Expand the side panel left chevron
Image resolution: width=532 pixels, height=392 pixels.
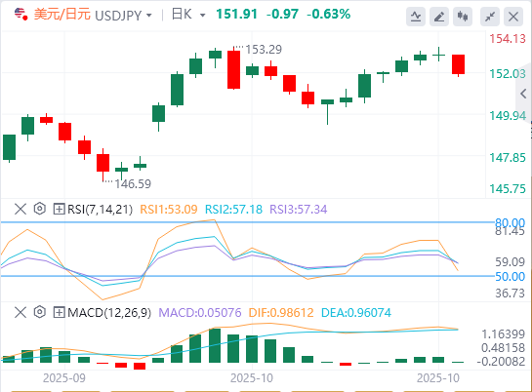(x=523, y=94)
